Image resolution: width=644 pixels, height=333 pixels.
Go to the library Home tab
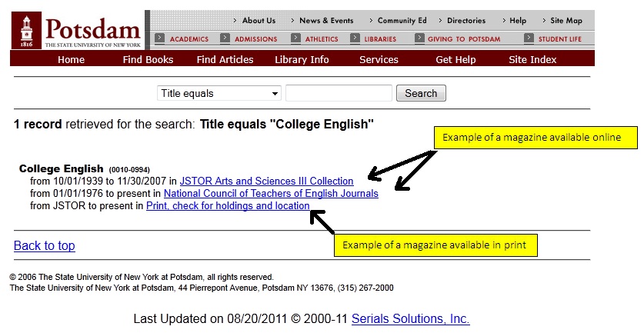pos(71,59)
